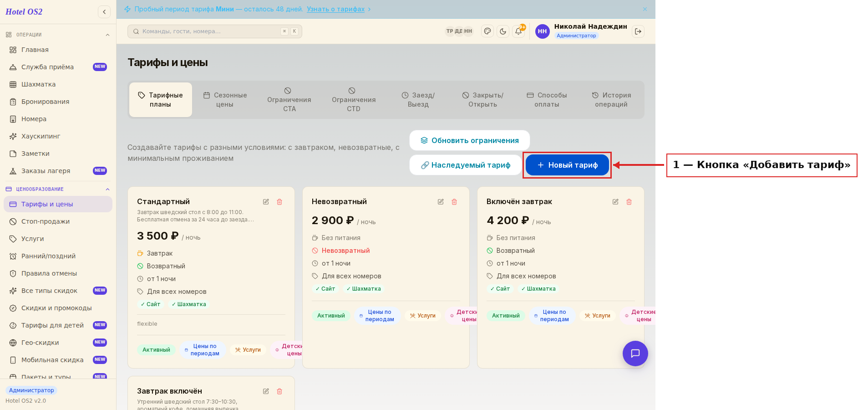868x410 pixels.
Task: Switch to Сезонные цены tab
Action: point(225,100)
